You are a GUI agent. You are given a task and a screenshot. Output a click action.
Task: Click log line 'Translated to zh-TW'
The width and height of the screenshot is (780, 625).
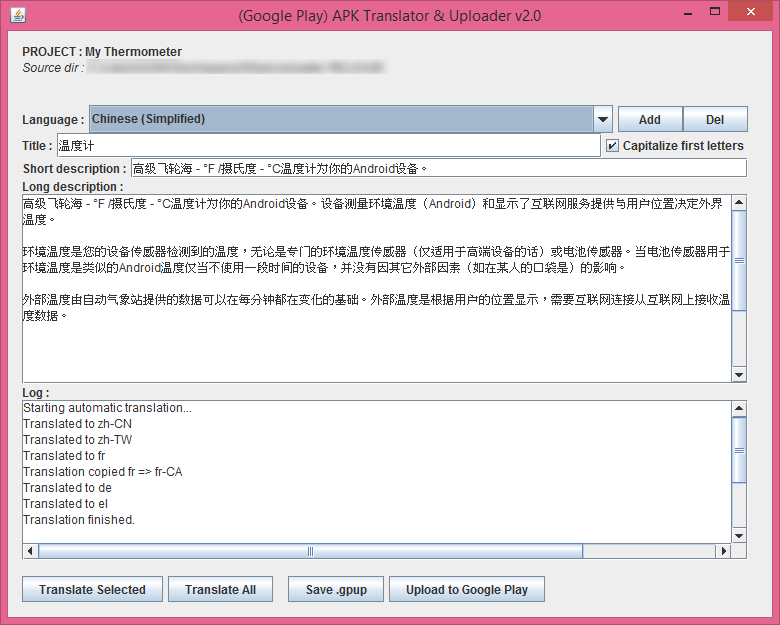pos(78,440)
